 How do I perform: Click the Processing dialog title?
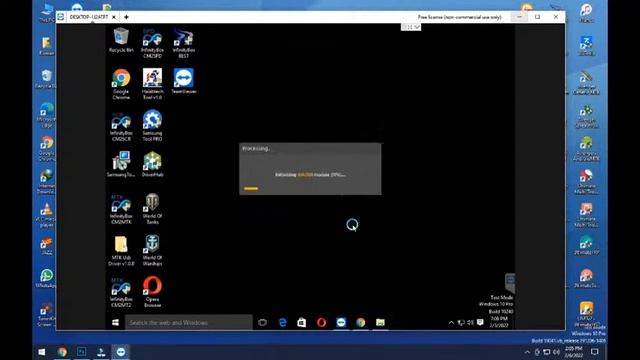pyautogui.click(x=256, y=148)
